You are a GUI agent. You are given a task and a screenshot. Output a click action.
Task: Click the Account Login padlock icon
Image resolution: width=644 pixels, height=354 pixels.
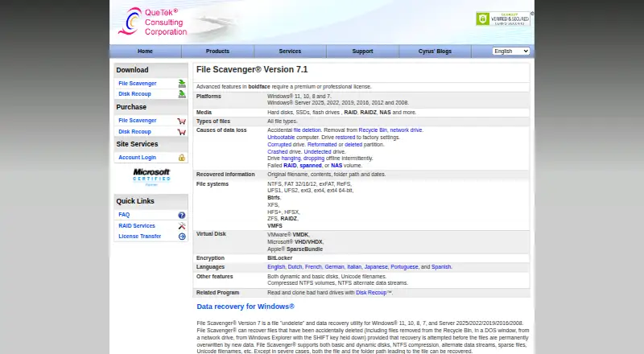pos(182,157)
